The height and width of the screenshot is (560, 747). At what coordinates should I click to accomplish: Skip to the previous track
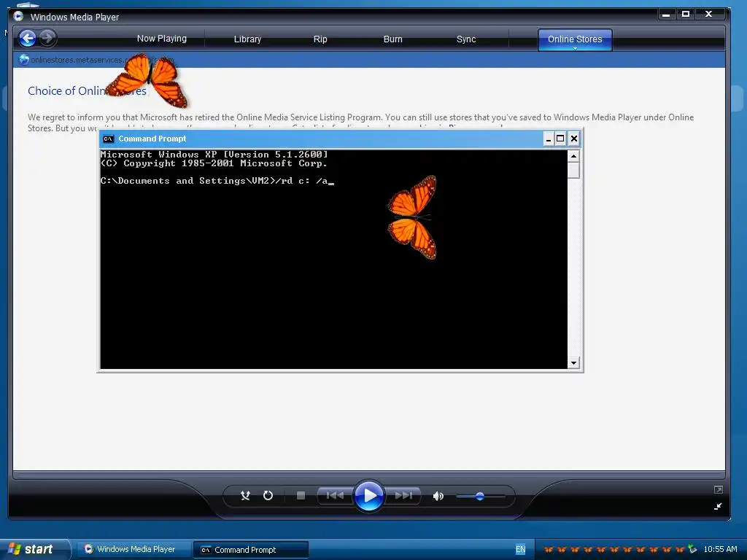335,496
